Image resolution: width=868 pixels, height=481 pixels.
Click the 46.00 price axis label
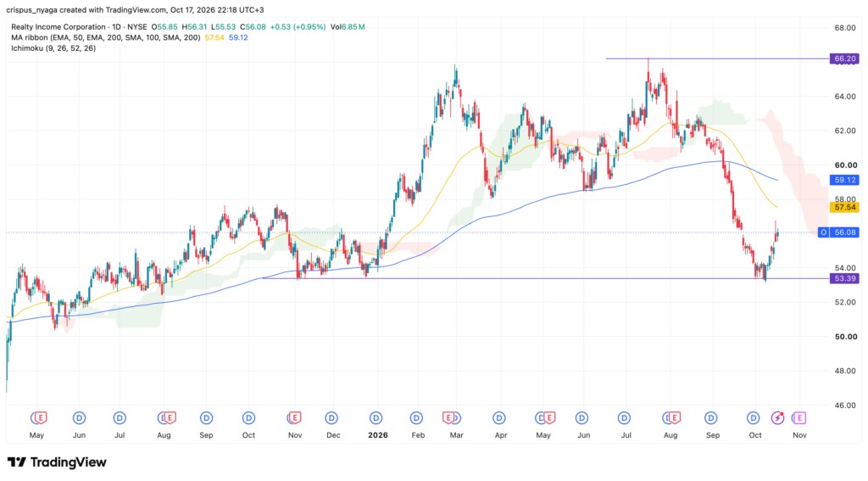point(845,405)
